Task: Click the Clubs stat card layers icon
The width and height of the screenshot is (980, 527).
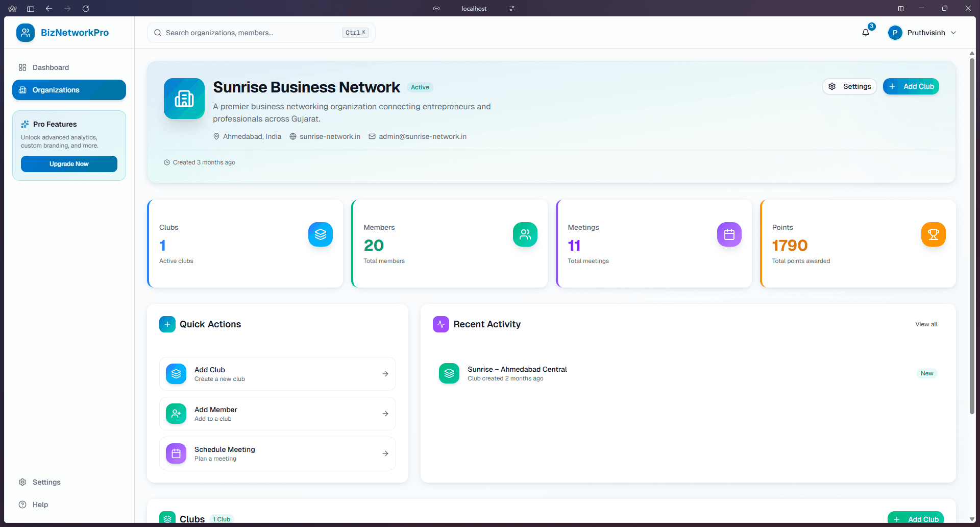Action: click(x=320, y=234)
